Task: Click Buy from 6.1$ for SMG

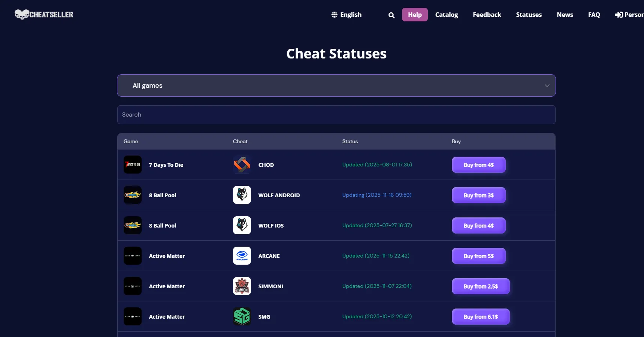Action: click(x=481, y=317)
